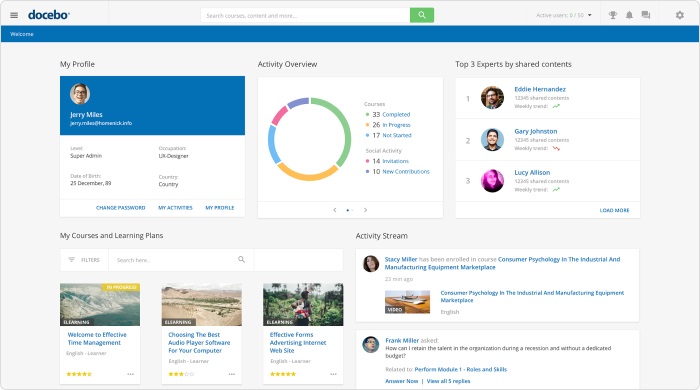Click the UX-Designer occupation value

tap(173, 156)
